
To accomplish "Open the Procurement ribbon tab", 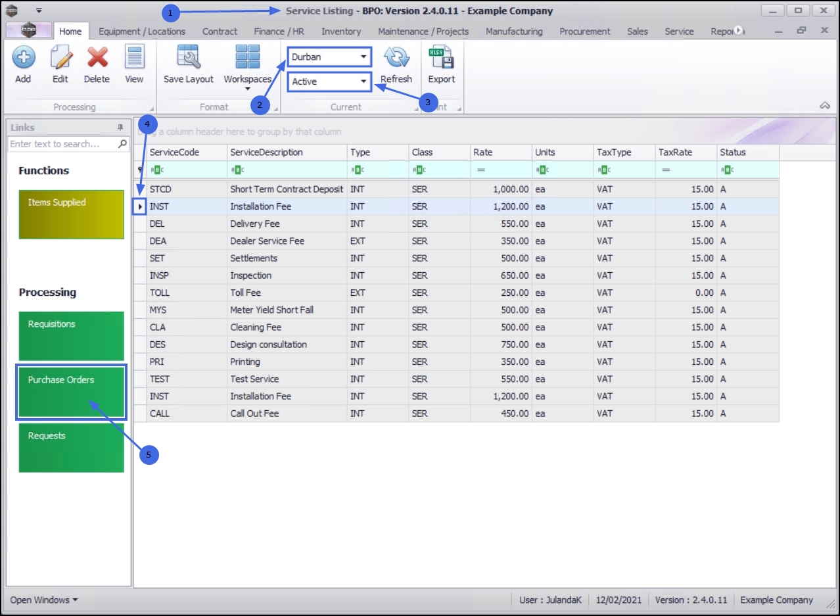I will 584,31.
